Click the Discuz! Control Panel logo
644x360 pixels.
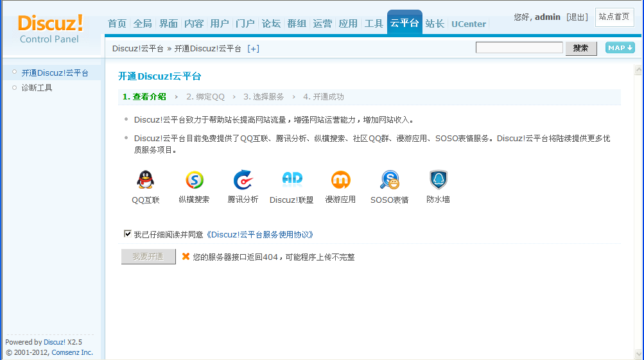tap(50, 29)
